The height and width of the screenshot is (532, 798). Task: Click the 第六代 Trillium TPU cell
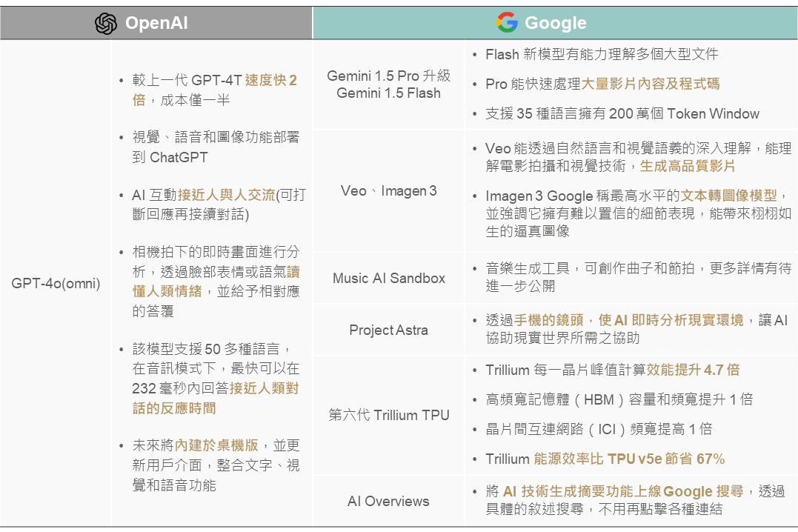click(388, 415)
